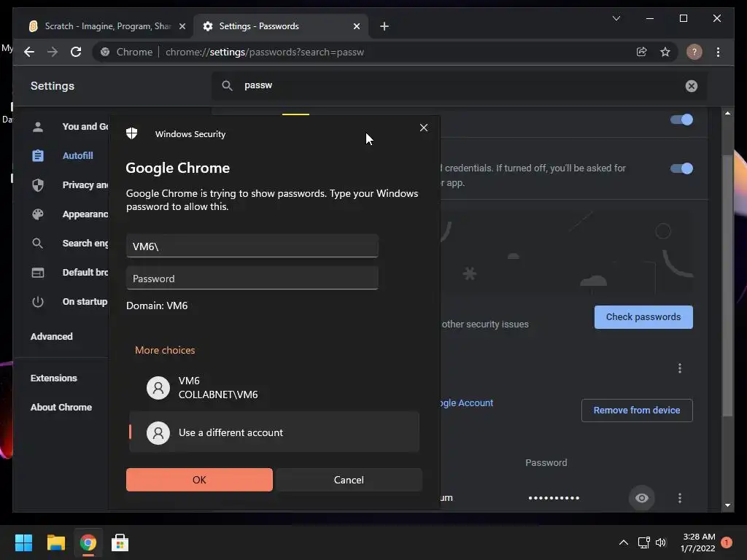Click the Windows Security shield icon

pyautogui.click(x=132, y=133)
